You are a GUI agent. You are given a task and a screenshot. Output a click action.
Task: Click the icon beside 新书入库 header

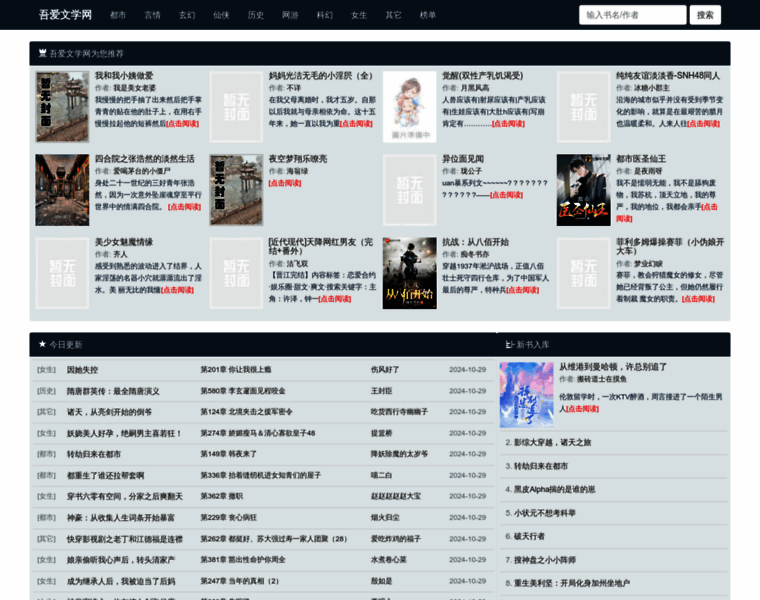(x=509, y=345)
